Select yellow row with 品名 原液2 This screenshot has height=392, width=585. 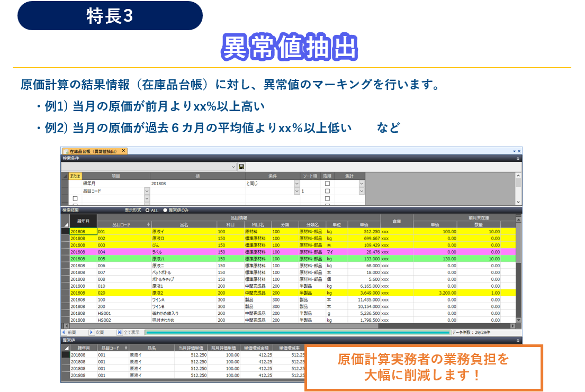(293, 293)
